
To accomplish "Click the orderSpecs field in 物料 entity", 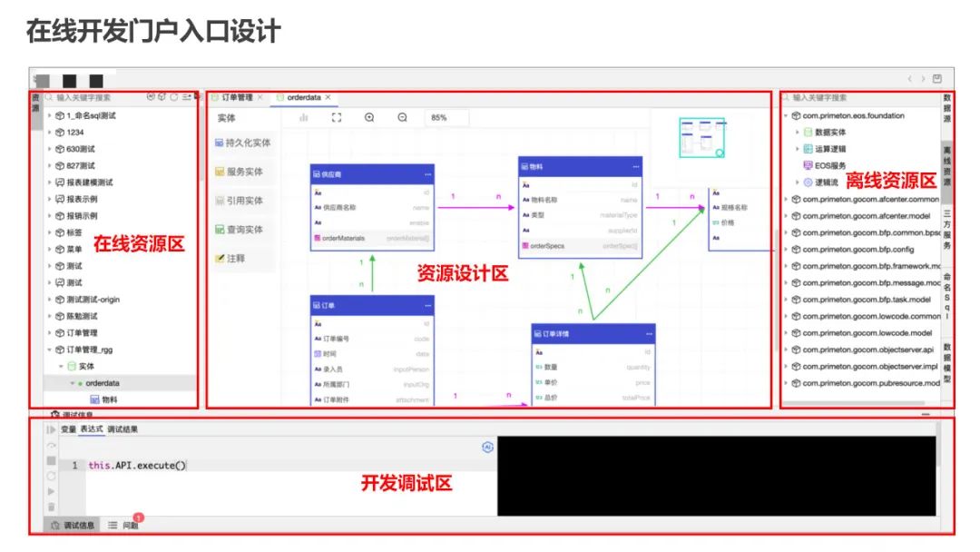I will [580, 246].
